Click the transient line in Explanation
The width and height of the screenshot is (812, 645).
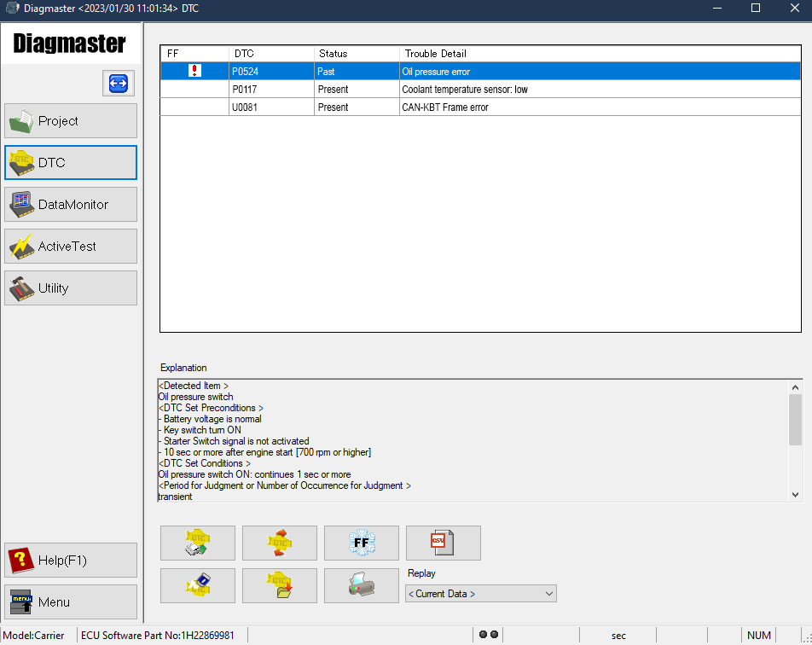175,497
